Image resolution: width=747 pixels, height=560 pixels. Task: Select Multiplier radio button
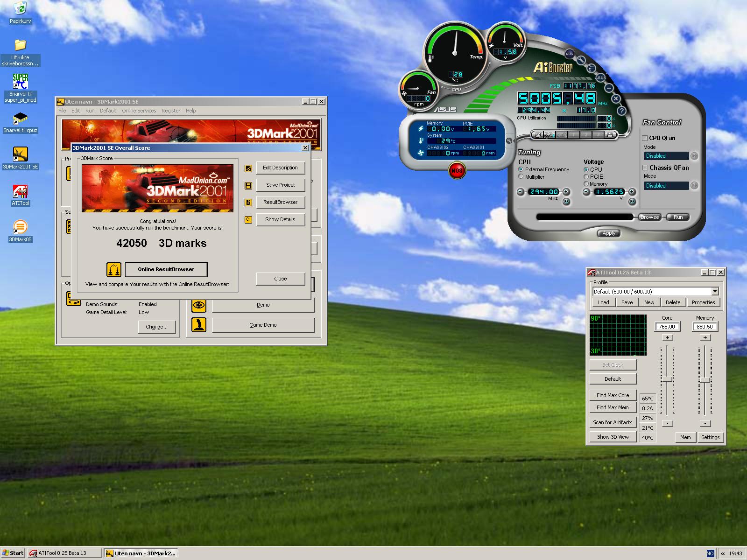[521, 177]
